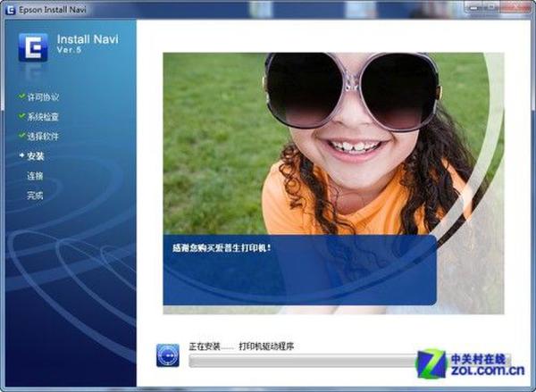Select the current 安装 step
This screenshot has height=392, width=536.
pos(36,156)
